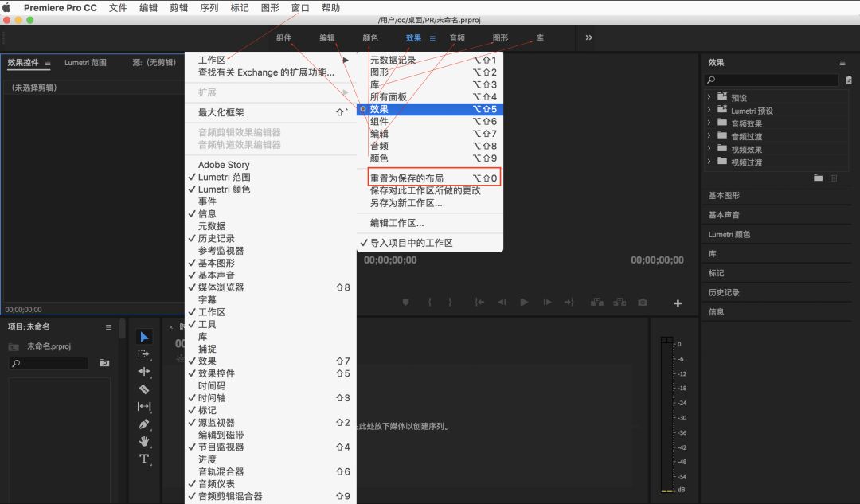Click the Lift icon in monitor controls
The height and width of the screenshot is (504, 860).
597,303
